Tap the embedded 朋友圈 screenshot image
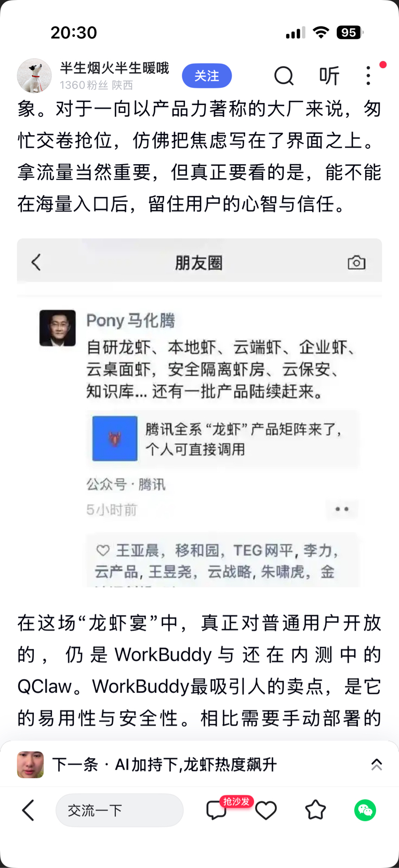Screen dimensions: 399x868 point(199,413)
